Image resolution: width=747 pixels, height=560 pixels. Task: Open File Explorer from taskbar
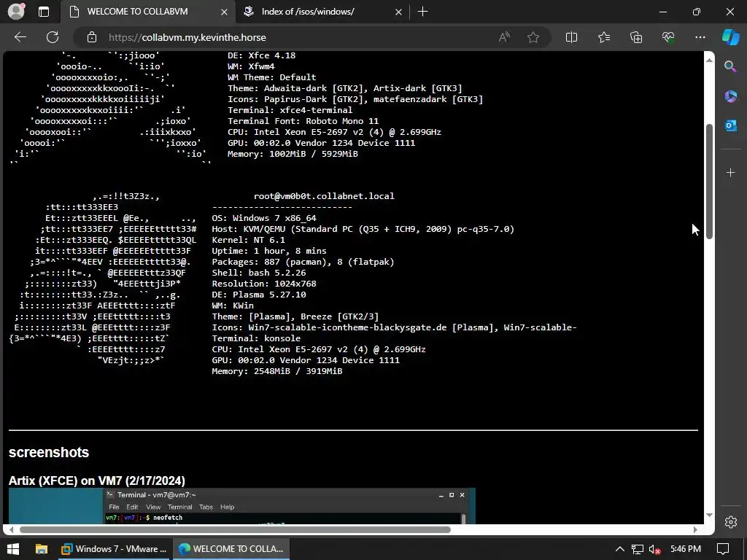(42, 549)
